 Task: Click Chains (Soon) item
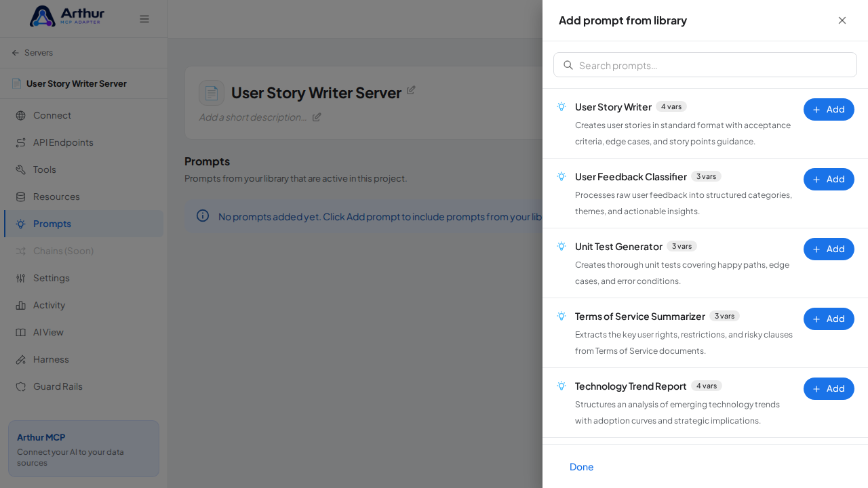pos(83,251)
